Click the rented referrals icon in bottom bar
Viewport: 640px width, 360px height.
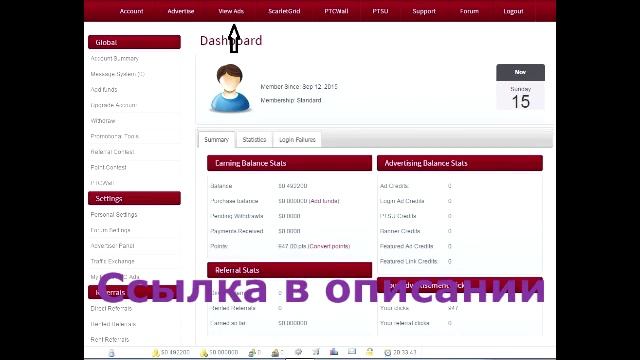pos(276,352)
